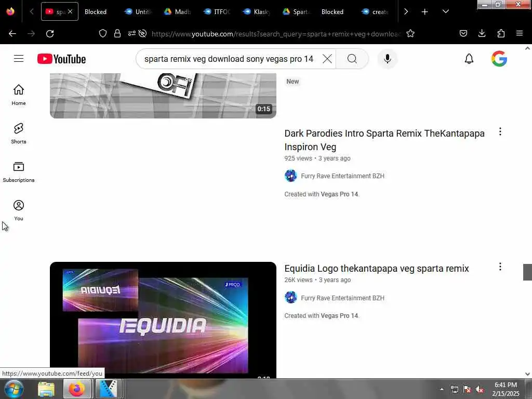The height and width of the screenshot is (399, 532).
Task: Go to Home in the sidebar
Action: (x=19, y=95)
